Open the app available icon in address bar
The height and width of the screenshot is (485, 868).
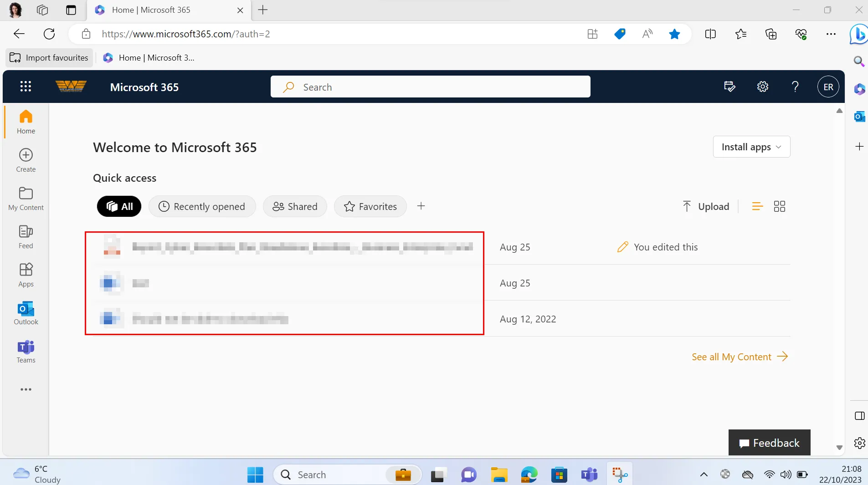(592, 34)
